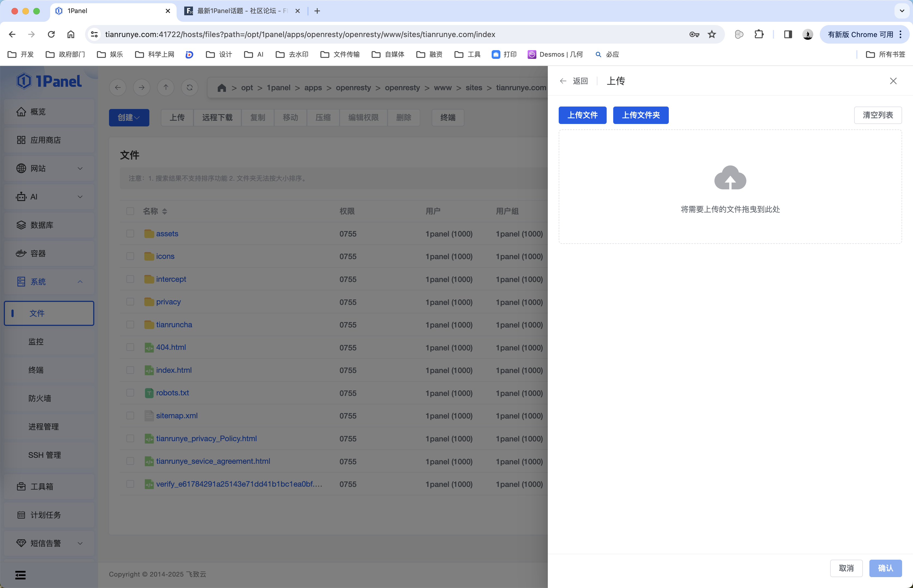This screenshot has width=913, height=588.
Task: Click Chrome home button
Action: point(71,34)
